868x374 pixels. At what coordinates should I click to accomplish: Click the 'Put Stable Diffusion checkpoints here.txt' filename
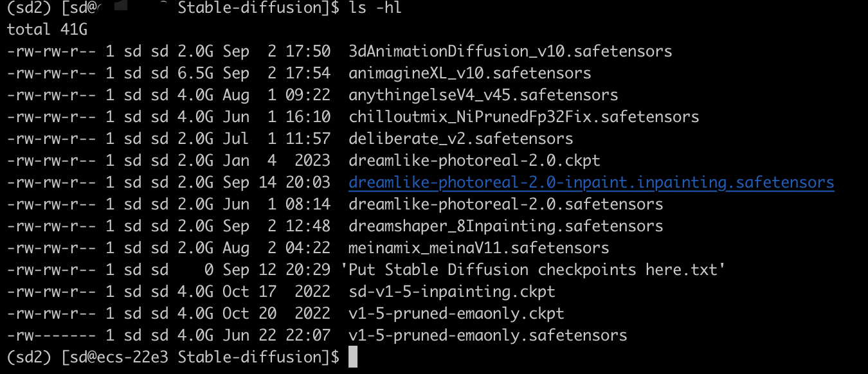[533, 270]
